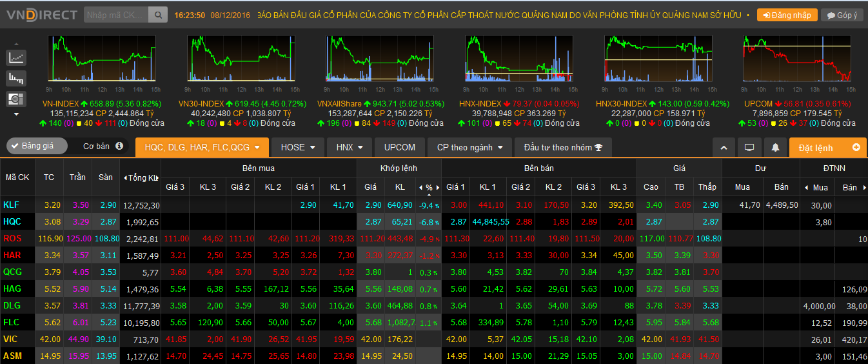Click the HAR stock code

12,255
